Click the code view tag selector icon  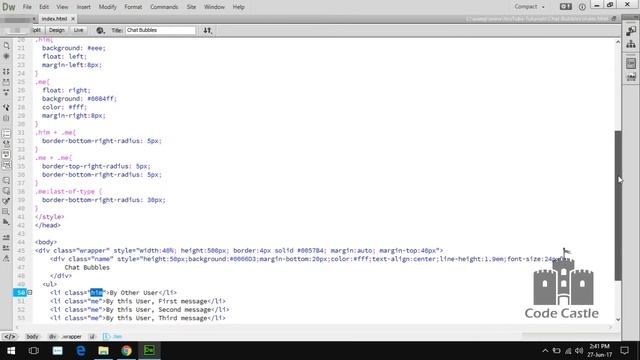(9, 337)
